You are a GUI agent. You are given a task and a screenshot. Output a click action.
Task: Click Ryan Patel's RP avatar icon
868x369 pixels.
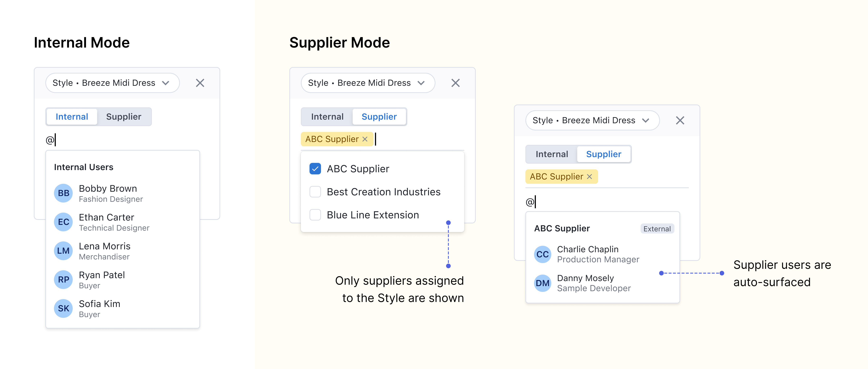click(x=63, y=280)
